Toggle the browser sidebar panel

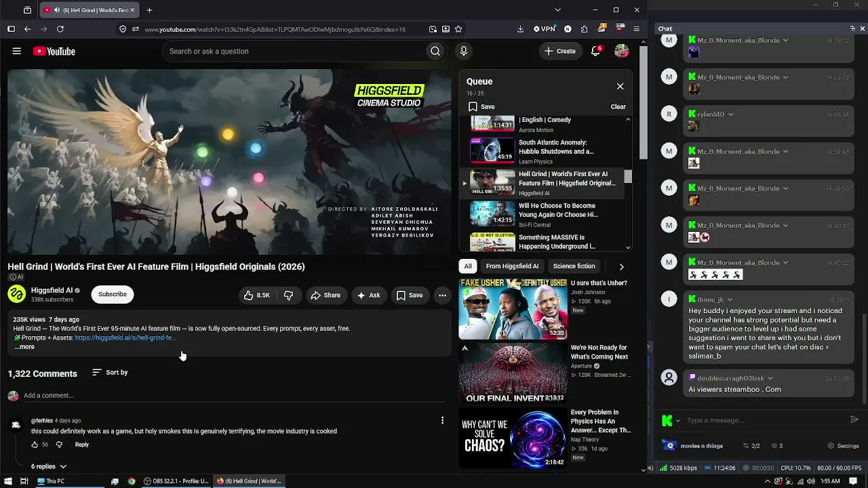coord(11,29)
